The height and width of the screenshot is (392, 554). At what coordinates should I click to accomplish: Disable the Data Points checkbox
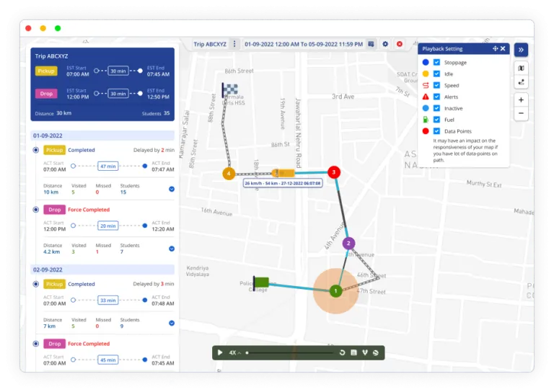click(436, 131)
